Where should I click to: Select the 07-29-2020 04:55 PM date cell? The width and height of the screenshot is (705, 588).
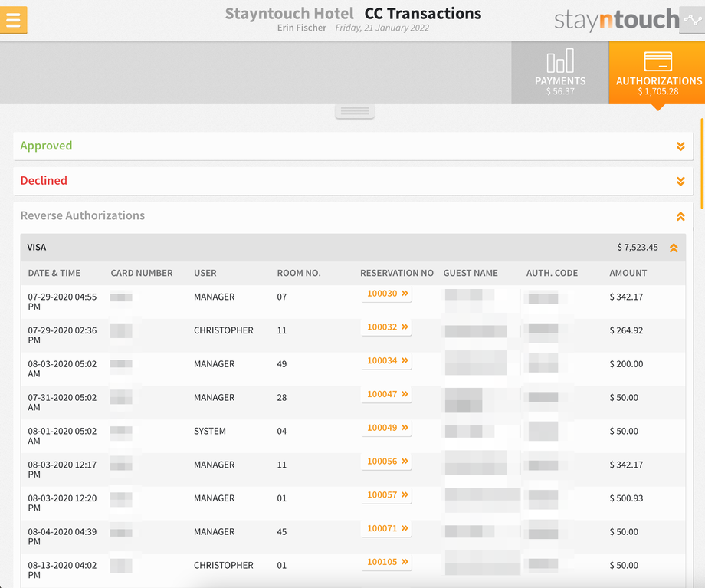[x=62, y=302]
